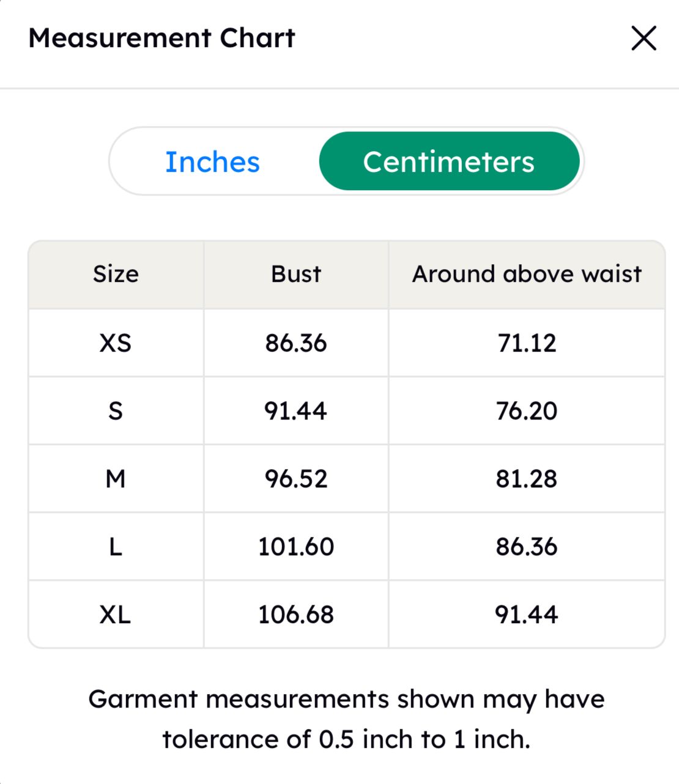Select the S size row label
This screenshot has height=784, width=679.
coord(116,411)
